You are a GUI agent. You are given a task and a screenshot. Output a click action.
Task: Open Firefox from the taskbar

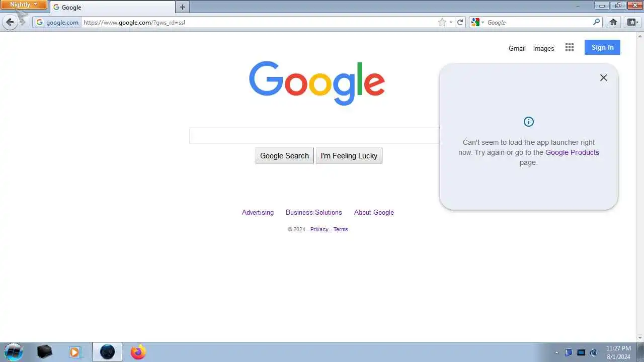[x=138, y=352]
